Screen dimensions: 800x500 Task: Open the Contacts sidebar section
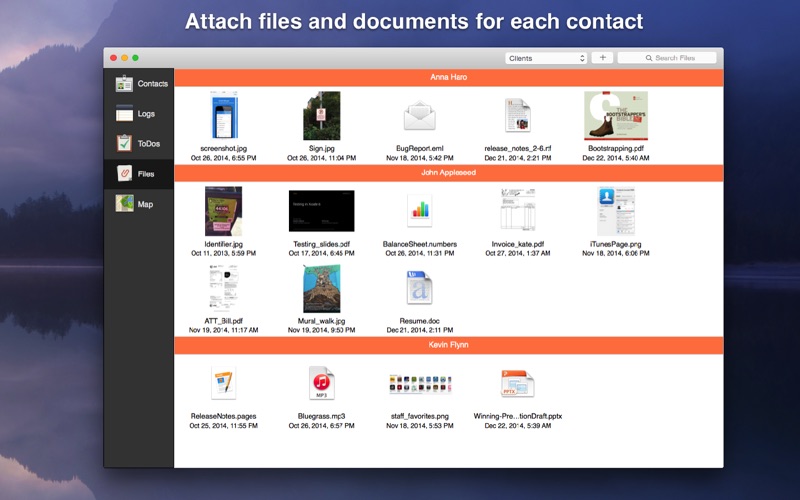coord(139,83)
